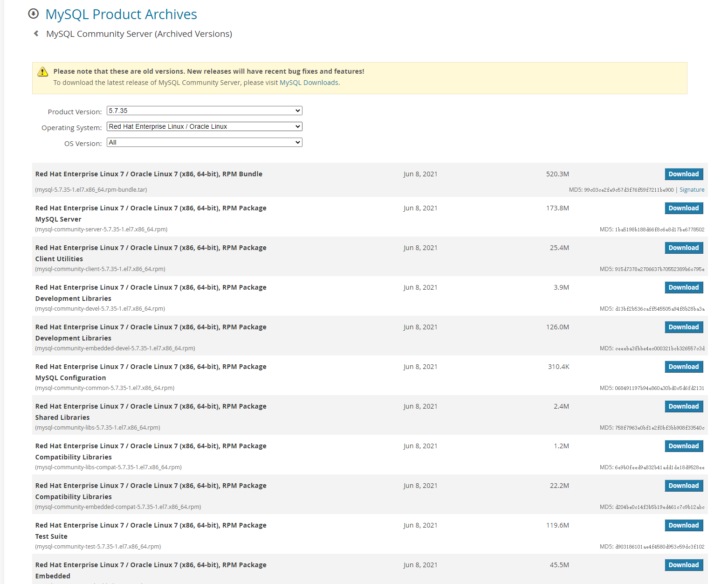This screenshot has height=584, width=728.
Task: Select the mysql-community-common-5.7.35 rpm filename
Action: click(x=105, y=388)
